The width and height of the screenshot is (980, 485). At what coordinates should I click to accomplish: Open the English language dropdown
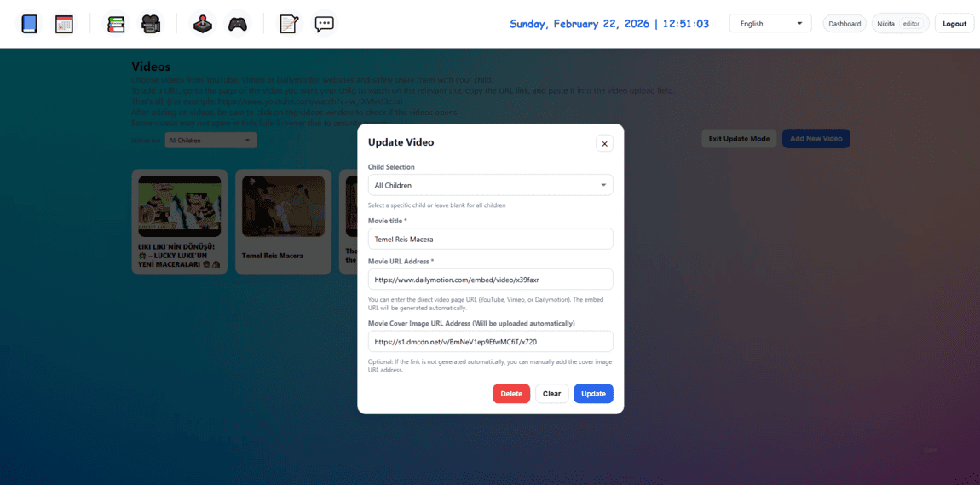click(770, 24)
